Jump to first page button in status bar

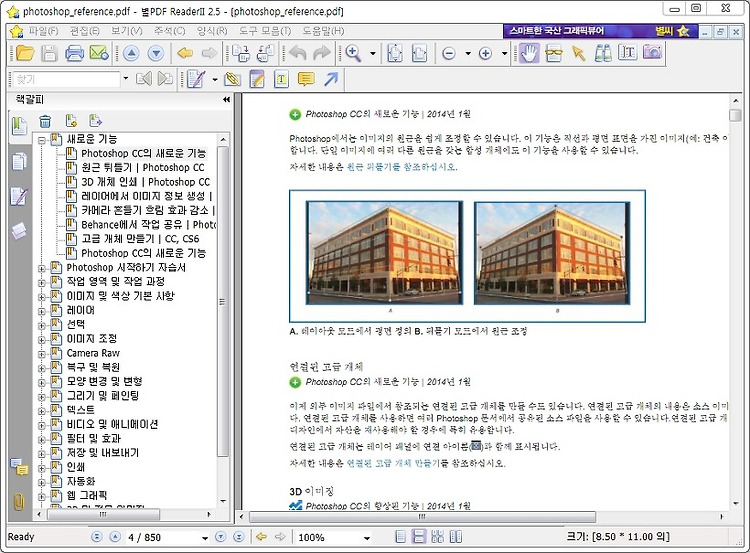(97, 537)
